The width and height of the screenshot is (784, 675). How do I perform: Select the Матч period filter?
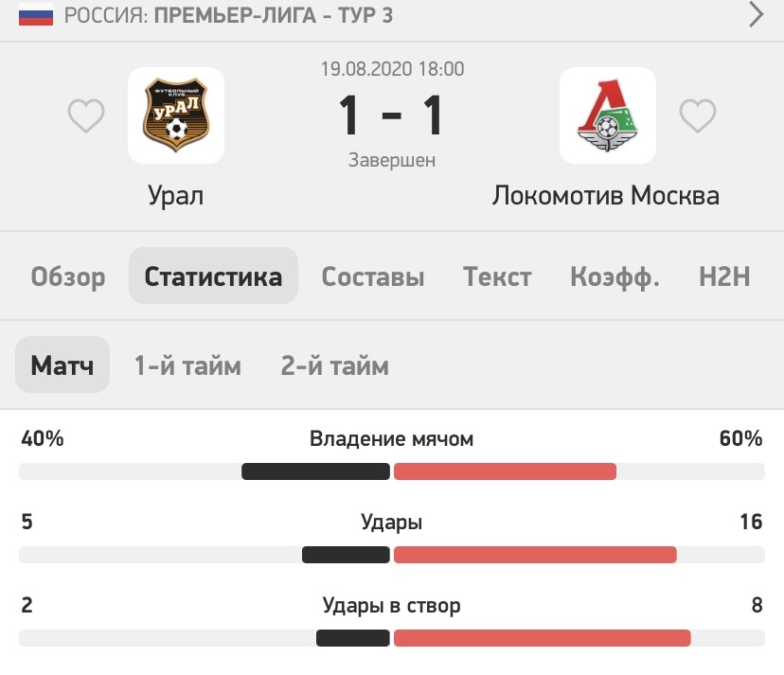[x=62, y=364]
